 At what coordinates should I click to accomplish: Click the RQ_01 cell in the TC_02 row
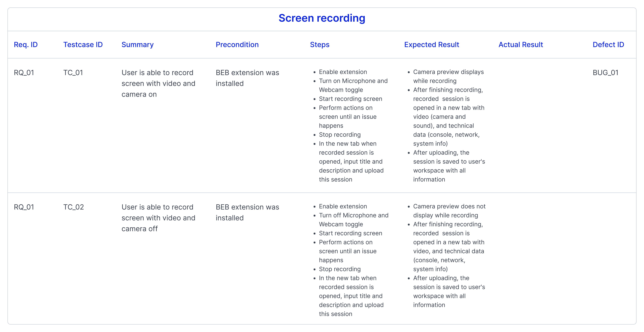pos(24,207)
